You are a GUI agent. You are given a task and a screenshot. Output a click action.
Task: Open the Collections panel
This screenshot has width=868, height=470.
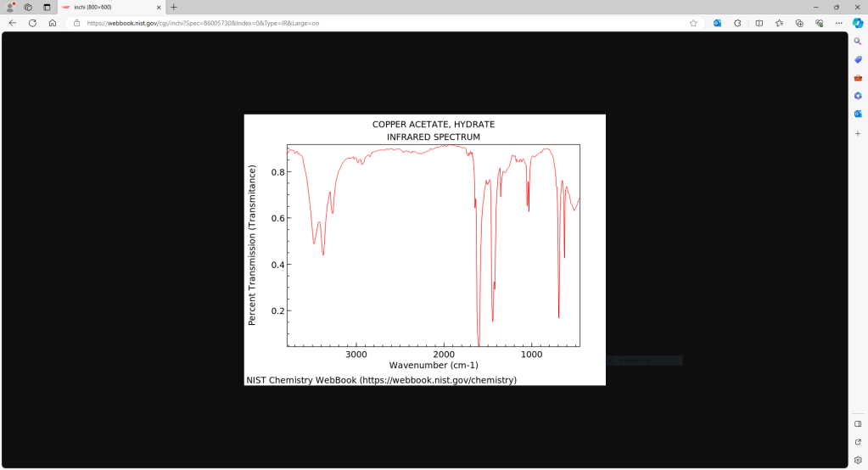point(799,23)
